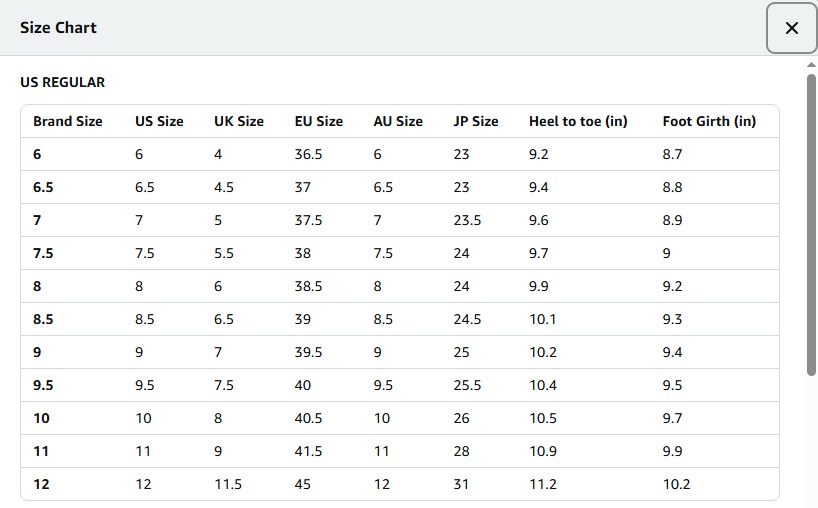Select the Foot Girth (in) header
818x508 pixels.
coord(709,121)
